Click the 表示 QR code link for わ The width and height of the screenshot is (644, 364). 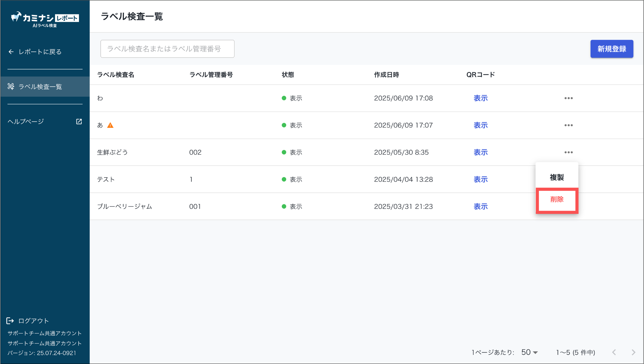click(x=480, y=98)
